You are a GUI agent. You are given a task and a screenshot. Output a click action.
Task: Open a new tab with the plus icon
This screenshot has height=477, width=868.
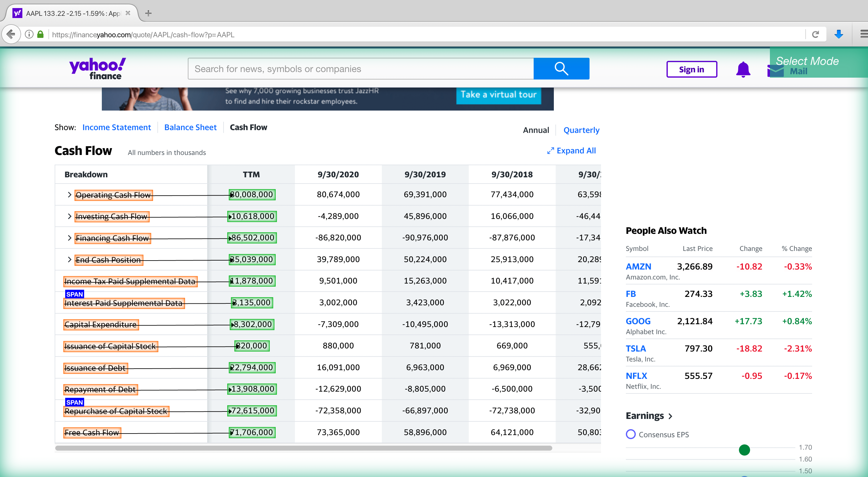tap(148, 13)
